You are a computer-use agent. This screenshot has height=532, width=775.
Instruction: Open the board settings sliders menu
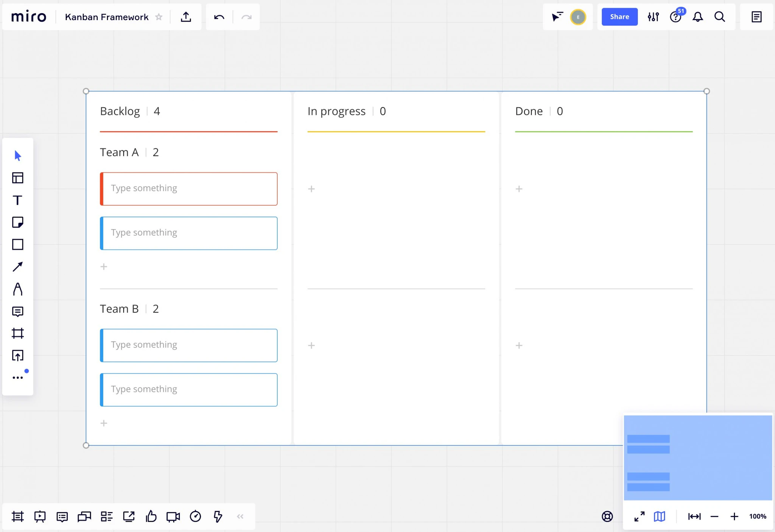pyautogui.click(x=653, y=17)
